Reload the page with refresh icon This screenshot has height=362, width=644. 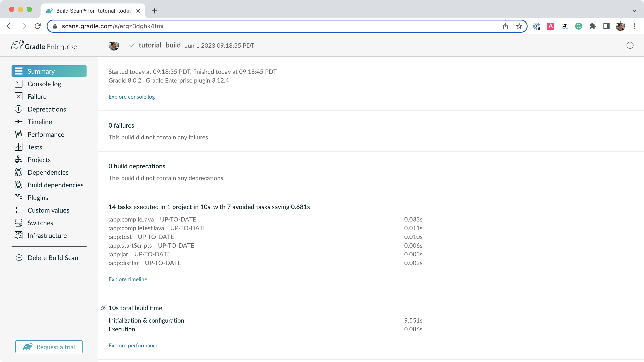click(37, 26)
